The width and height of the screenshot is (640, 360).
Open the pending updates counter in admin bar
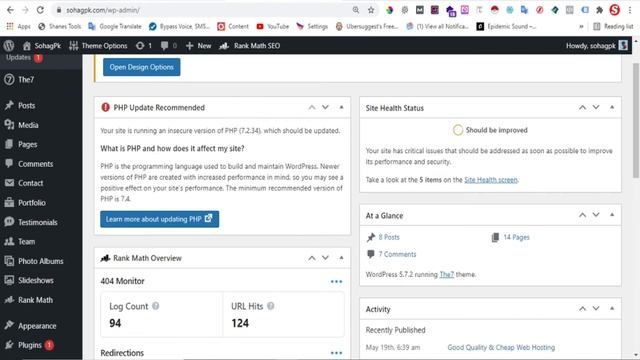[144, 46]
